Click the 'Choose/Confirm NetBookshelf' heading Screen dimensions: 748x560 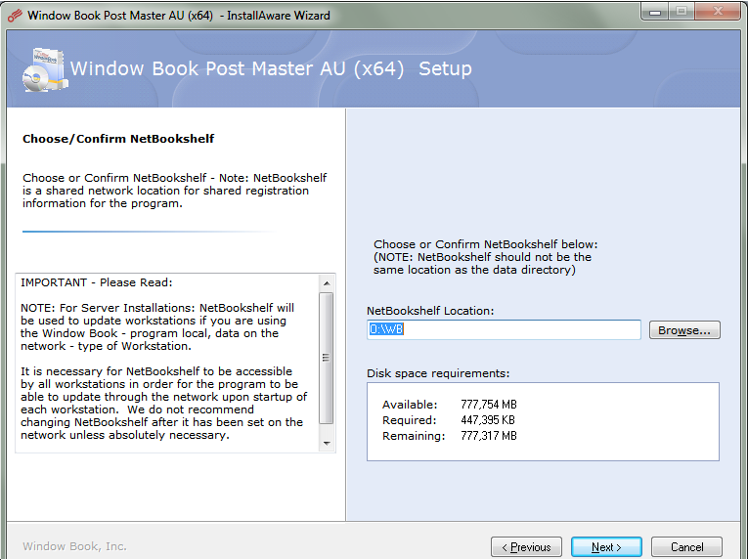coord(118,139)
